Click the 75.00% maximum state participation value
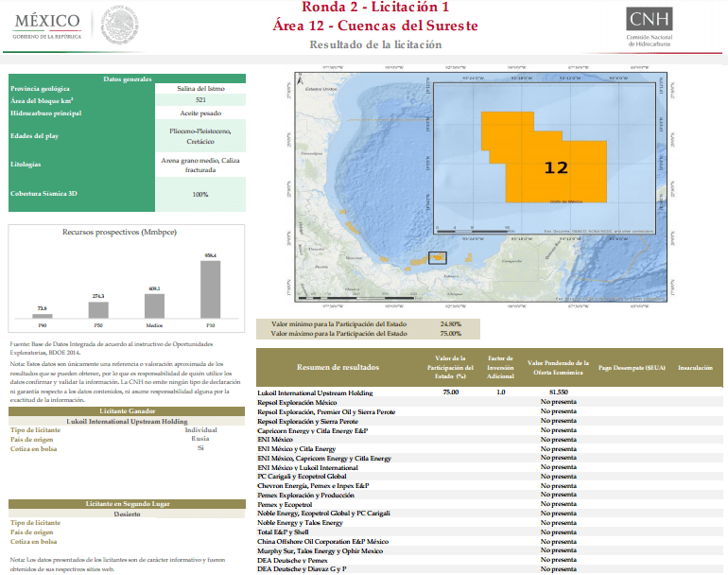Viewport: 728px width, 575px height. [451, 334]
